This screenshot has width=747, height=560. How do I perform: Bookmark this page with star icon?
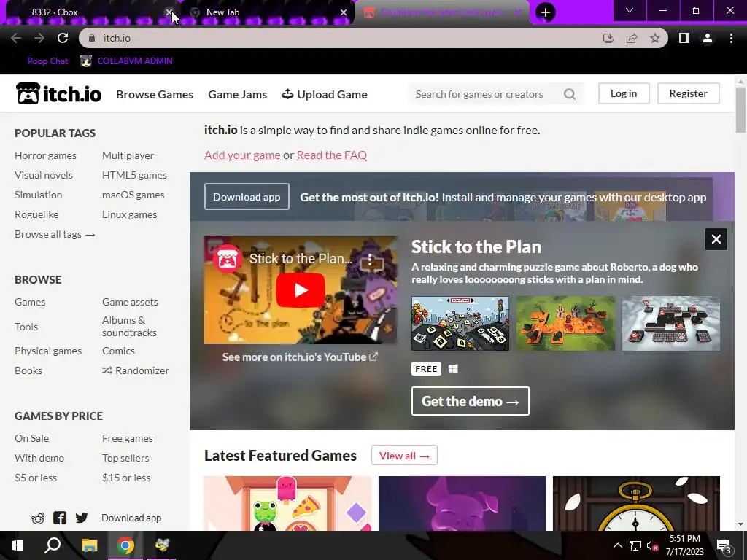tap(655, 38)
